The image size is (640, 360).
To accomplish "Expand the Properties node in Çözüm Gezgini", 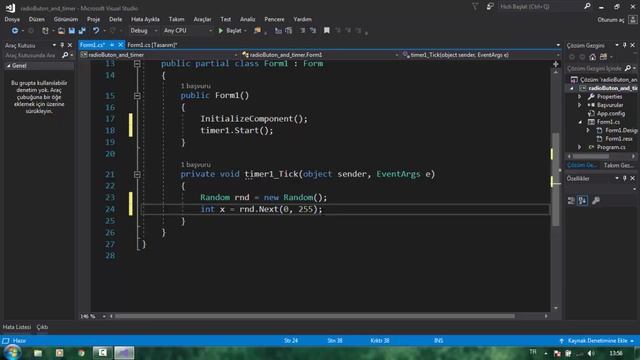I will [580, 97].
